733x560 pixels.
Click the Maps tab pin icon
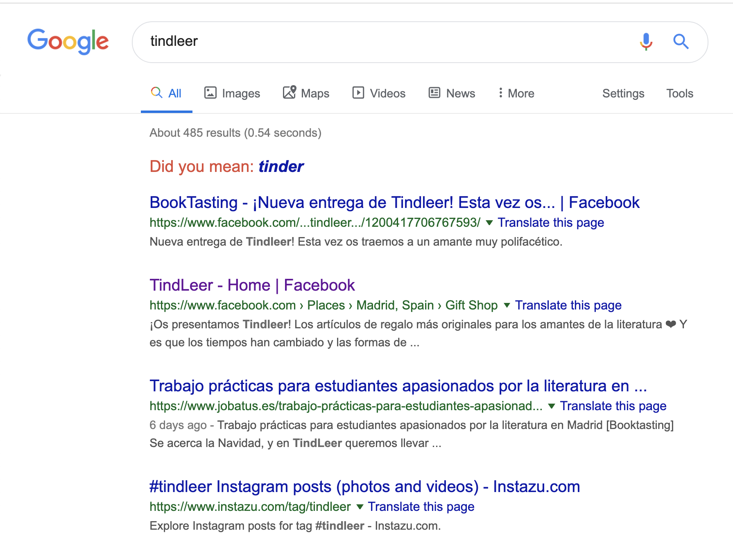290,92
